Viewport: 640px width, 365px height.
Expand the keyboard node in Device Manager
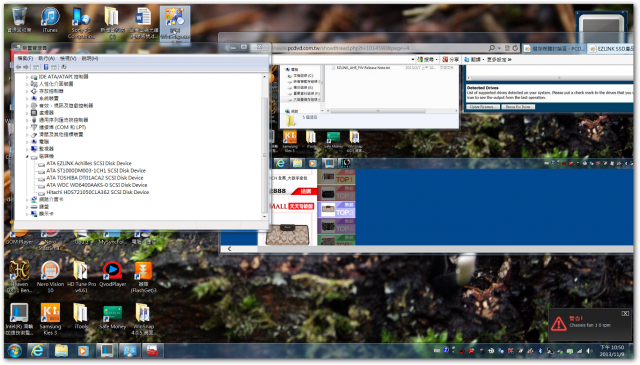pos(27,207)
